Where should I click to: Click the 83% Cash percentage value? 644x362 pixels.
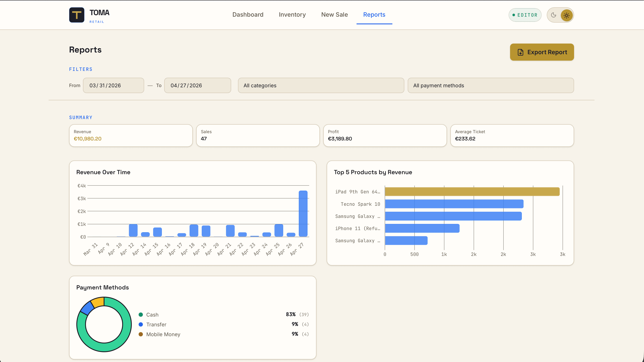[x=291, y=314]
